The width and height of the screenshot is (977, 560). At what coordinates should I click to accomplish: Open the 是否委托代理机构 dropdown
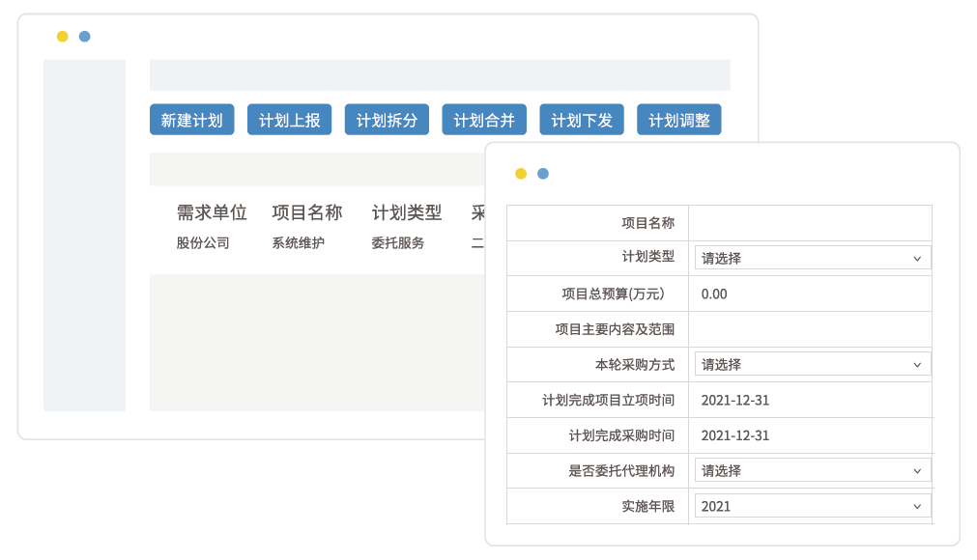tap(812, 470)
